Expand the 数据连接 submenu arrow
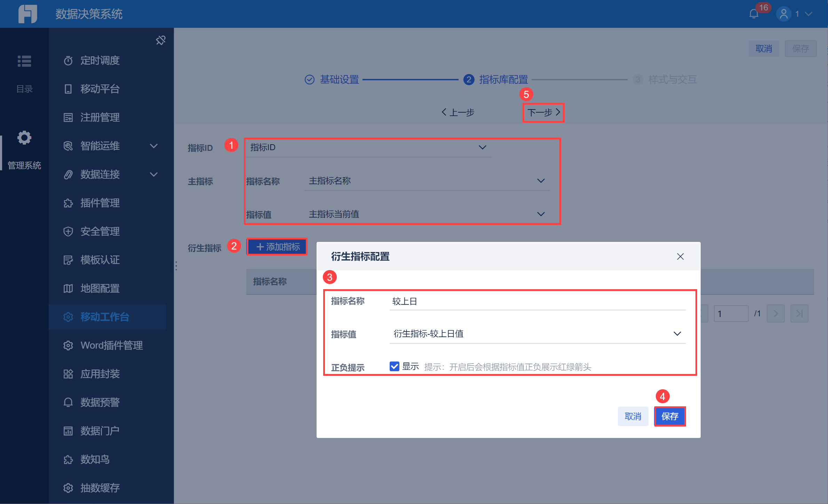 point(153,174)
